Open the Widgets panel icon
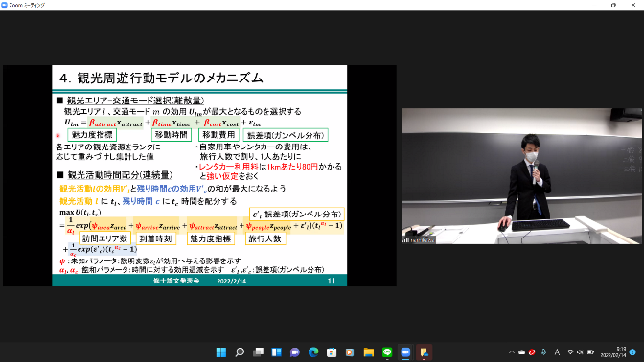 pyautogui.click(x=276, y=352)
